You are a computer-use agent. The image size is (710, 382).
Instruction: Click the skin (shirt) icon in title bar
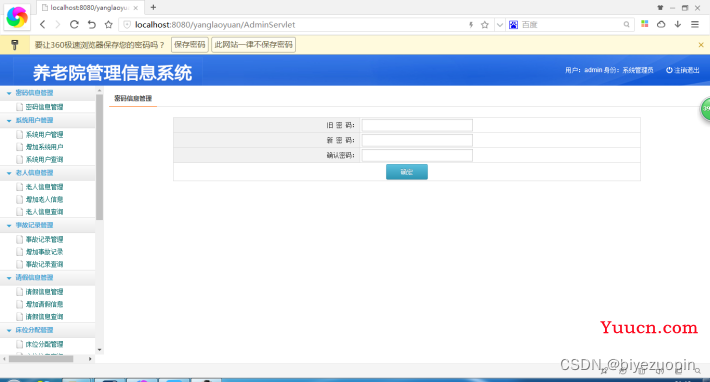pos(660,8)
